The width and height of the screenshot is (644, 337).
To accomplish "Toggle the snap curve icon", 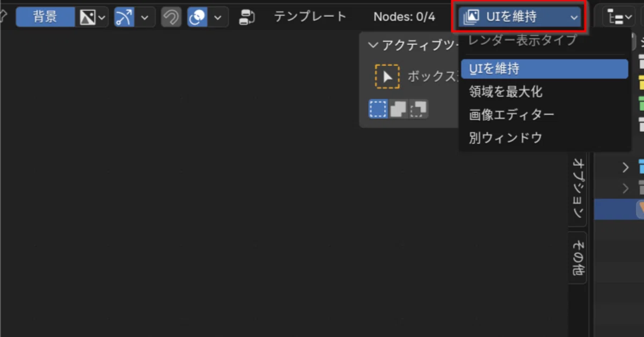I will (125, 17).
